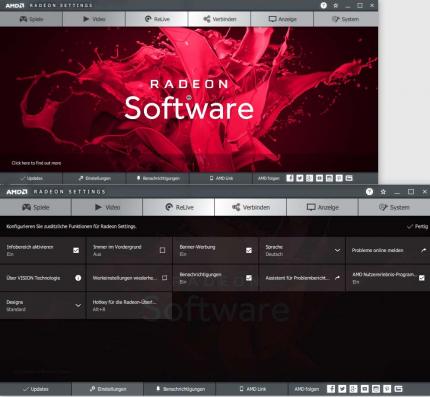Toggle Banner-Werbung checkbox

coord(249,250)
